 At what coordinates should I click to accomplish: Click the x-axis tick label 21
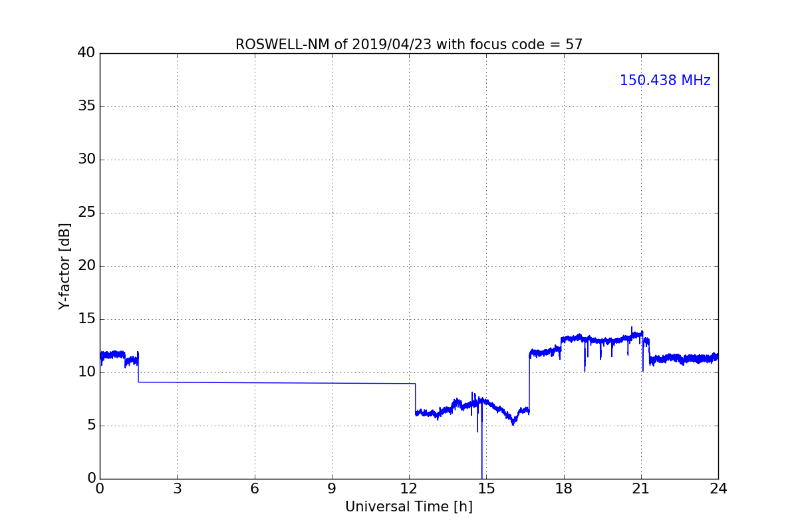641,489
